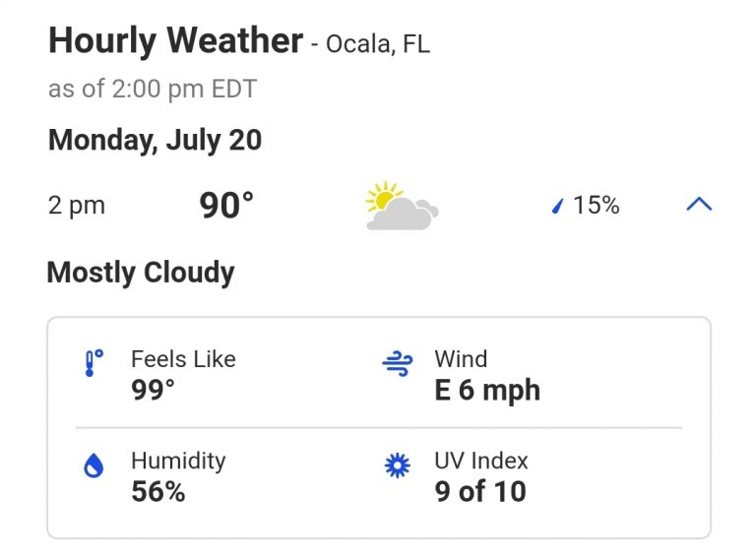Click the 99° Feels Like value
Screen dimensions: 756x557
[x=153, y=390]
